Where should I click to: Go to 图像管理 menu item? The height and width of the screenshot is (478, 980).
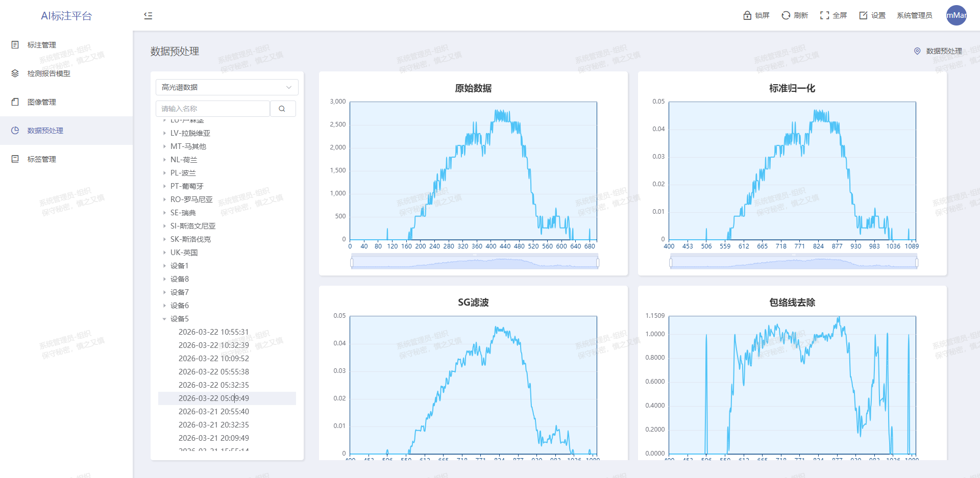point(42,102)
